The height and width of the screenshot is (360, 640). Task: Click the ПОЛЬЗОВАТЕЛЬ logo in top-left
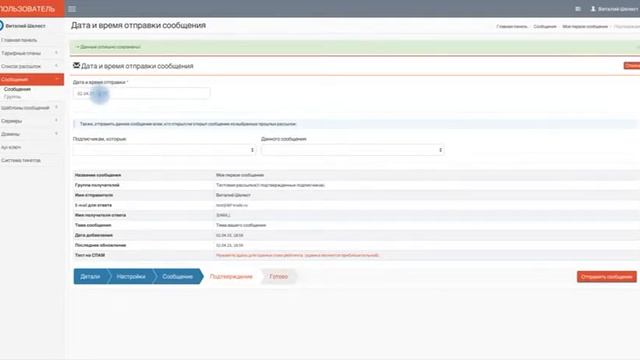(32, 9)
